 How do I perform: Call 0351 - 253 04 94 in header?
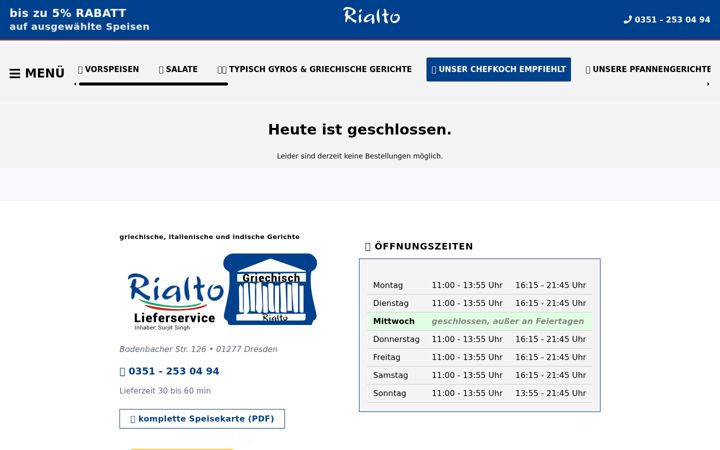(x=672, y=20)
